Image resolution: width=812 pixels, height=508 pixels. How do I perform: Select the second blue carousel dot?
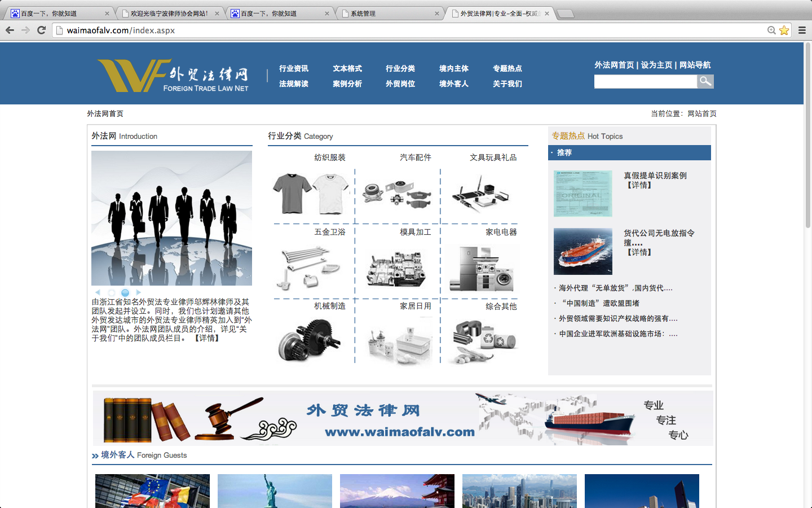click(x=125, y=292)
